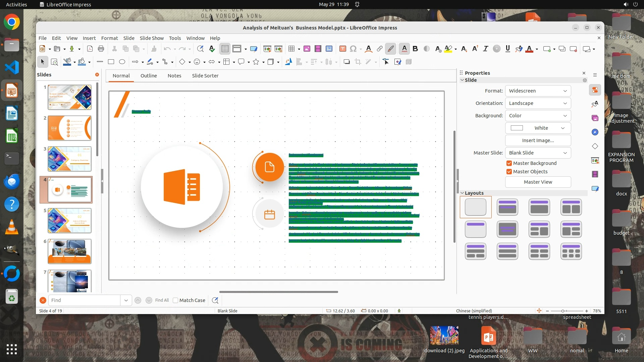Open the Slide Show menu
644x362 pixels.
tap(152, 38)
